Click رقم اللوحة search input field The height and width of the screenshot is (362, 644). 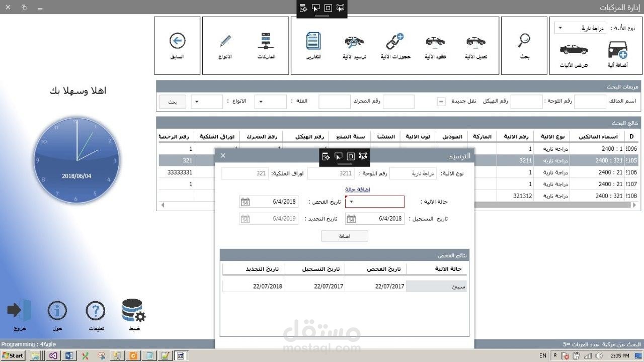click(x=527, y=102)
